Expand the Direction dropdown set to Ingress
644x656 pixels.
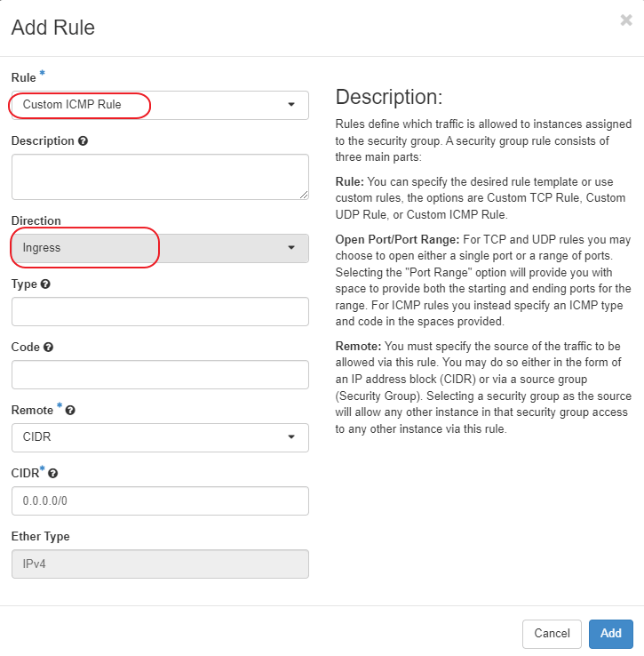point(160,248)
